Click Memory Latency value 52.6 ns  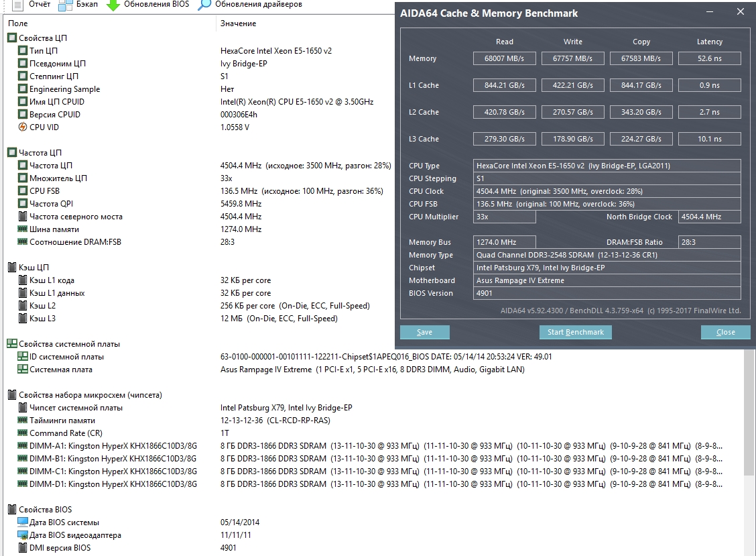[710, 58]
